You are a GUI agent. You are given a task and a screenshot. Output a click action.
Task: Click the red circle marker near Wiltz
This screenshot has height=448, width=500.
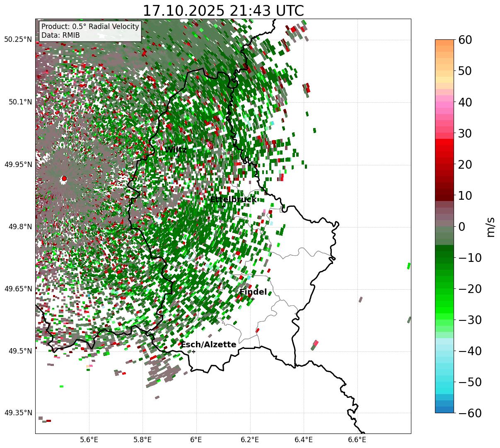(210, 145)
